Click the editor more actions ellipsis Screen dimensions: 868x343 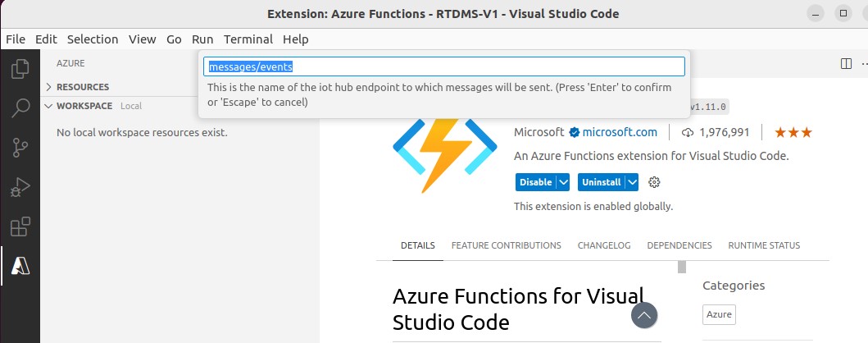coord(864,64)
